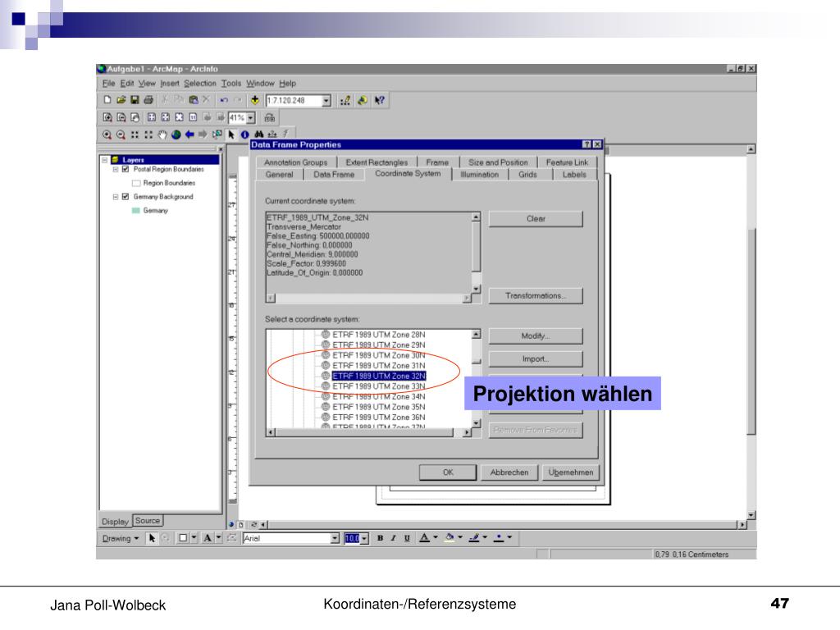The image size is (840, 630).
Task: Open the font size dropdown
Action: click(x=365, y=538)
